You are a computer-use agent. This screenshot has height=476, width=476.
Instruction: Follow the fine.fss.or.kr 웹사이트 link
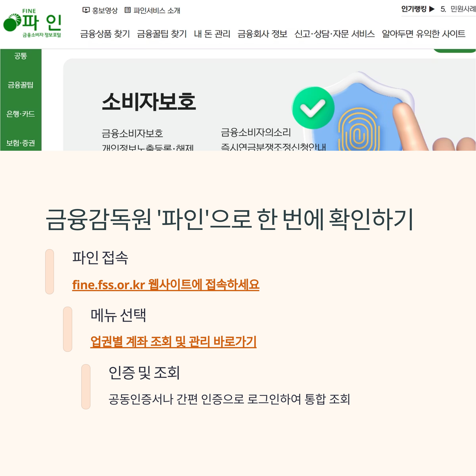pyautogui.click(x=166, y=285)
